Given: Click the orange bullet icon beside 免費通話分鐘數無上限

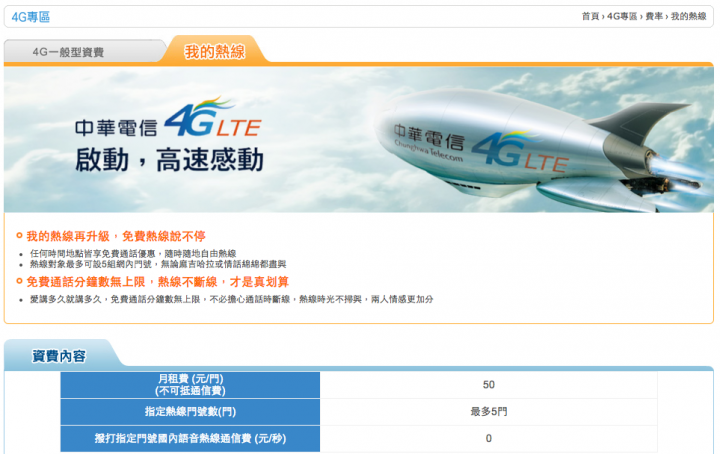Looking at the screenshot, I should (19, 280).
